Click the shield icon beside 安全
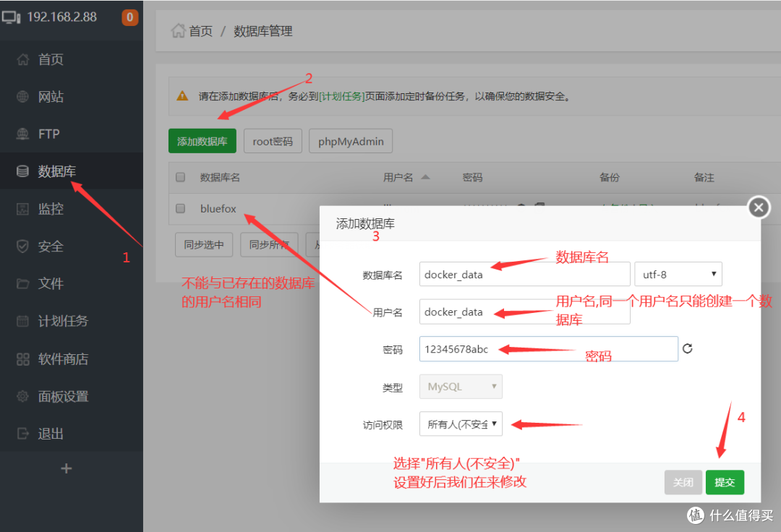The height and width of the screenshot is (532, 781). tap(23, 246)
